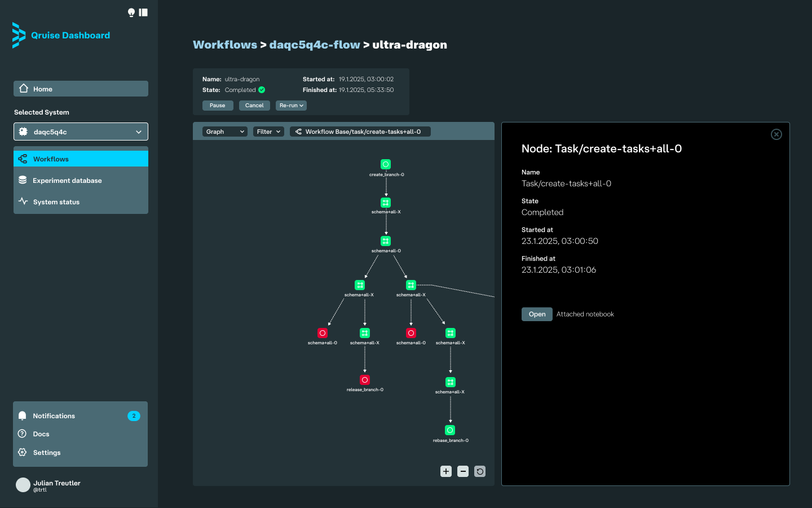Close the node details panel

tap(776, 134)
